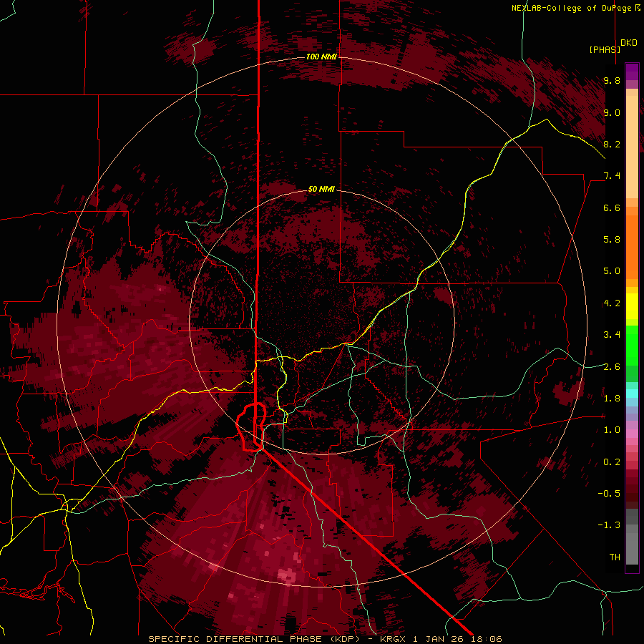Click the cyan segment of the color bar

(x=632, y=394)
